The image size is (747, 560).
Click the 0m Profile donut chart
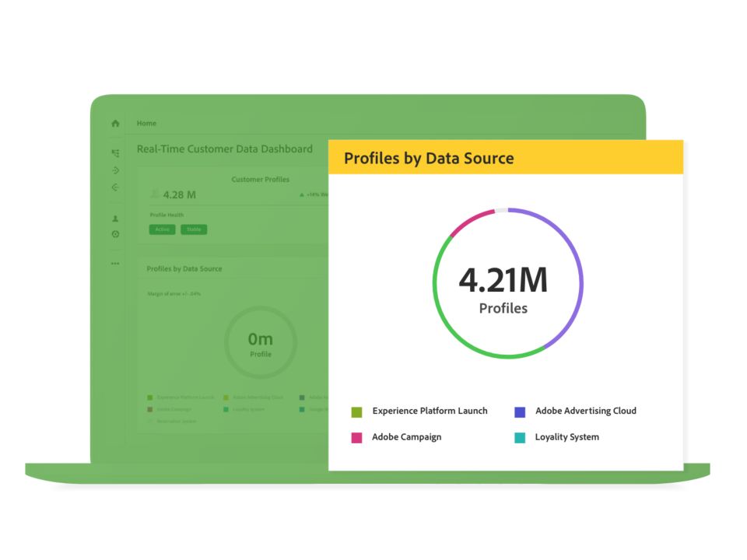[x=261, y=342]
